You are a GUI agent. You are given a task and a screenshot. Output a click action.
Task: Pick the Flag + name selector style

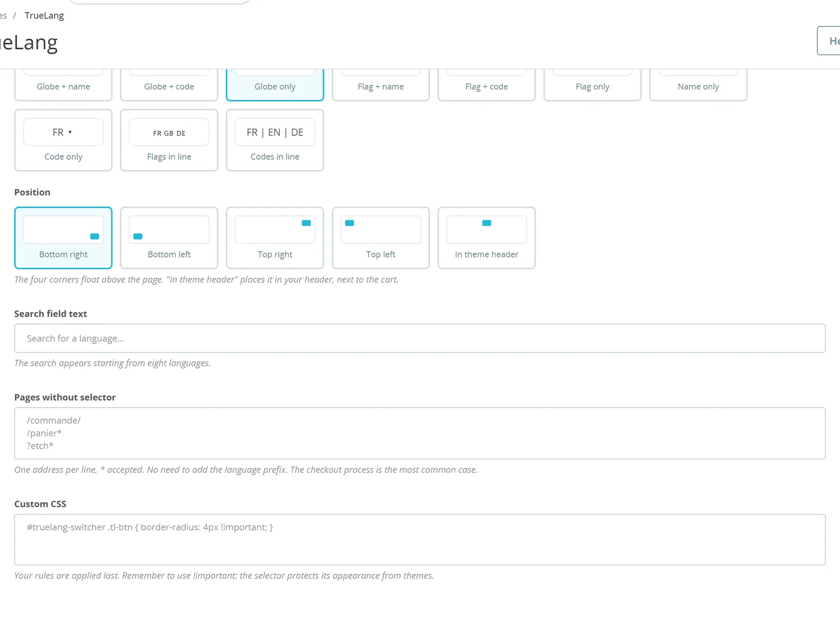[x=381, y=85]
